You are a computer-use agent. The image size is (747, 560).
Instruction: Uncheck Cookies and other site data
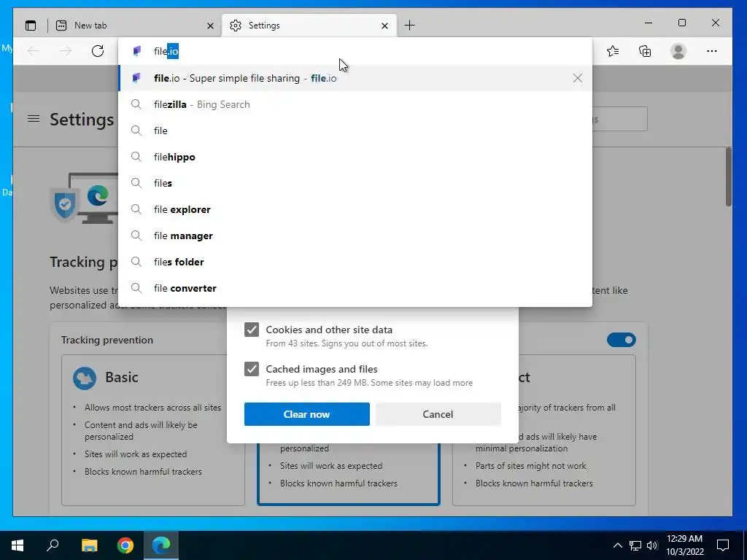click(x=252, y=330)
